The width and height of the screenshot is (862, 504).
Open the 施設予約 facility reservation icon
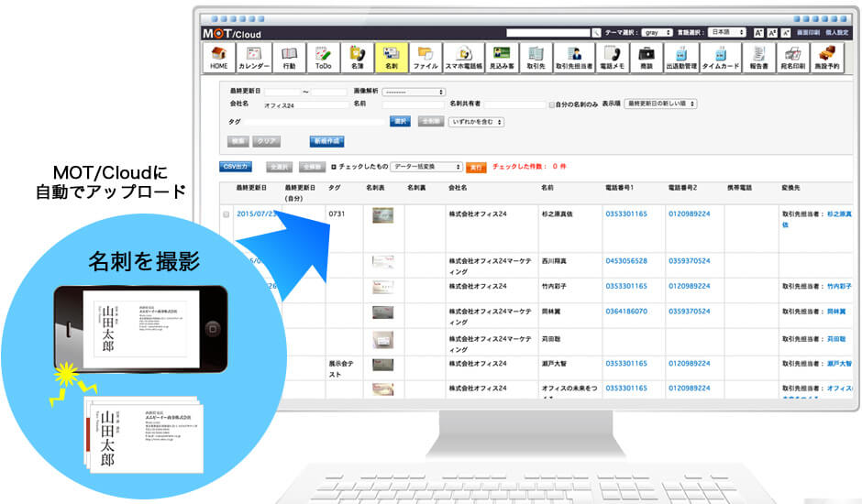(827, 57)
